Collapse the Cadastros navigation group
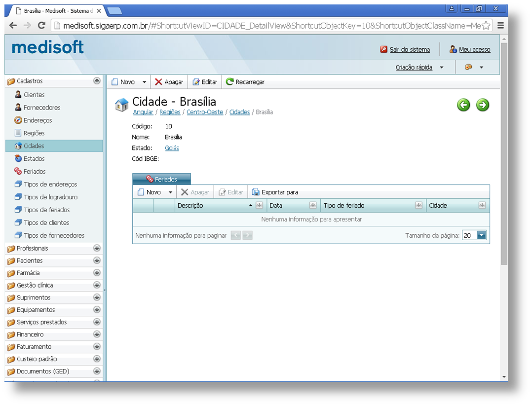This screenshot has width=532, height=406. pyautogui.click(x=97, y=81)
